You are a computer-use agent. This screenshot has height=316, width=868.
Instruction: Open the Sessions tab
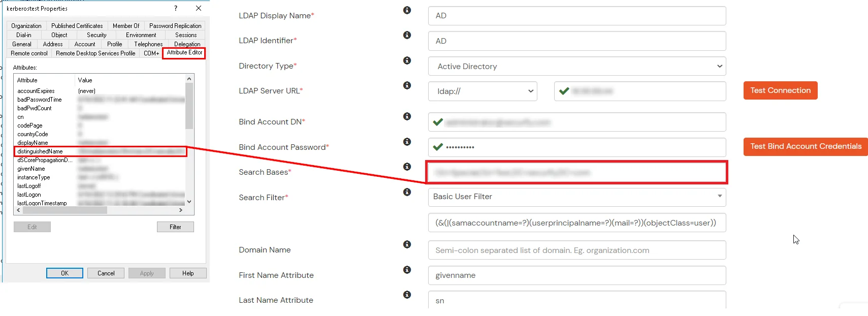coord(186,35)
